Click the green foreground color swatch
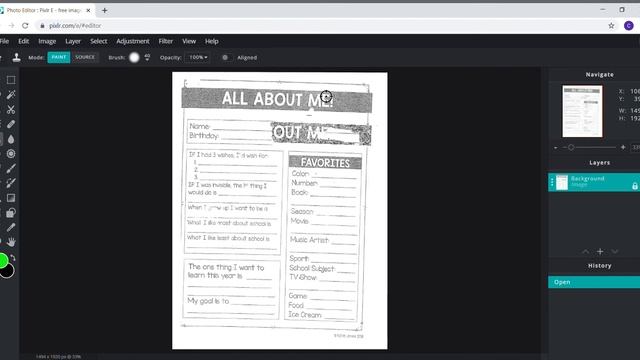Screen dimensions: 640x360 tap(3, 260)
